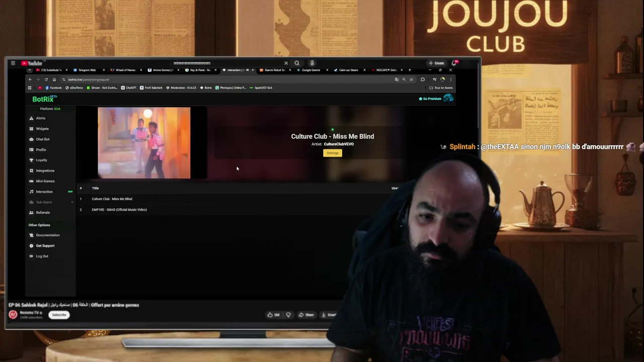
Task: Open the Facebook bookmark
Action: (53, 88)
